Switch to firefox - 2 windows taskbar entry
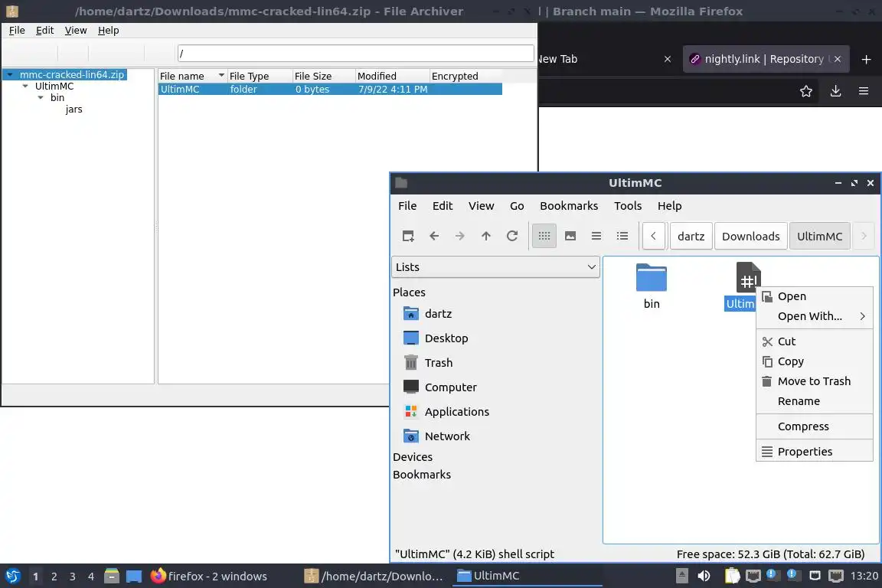The image size is (882, 588). pyautogui.click(x=209, y=577)
